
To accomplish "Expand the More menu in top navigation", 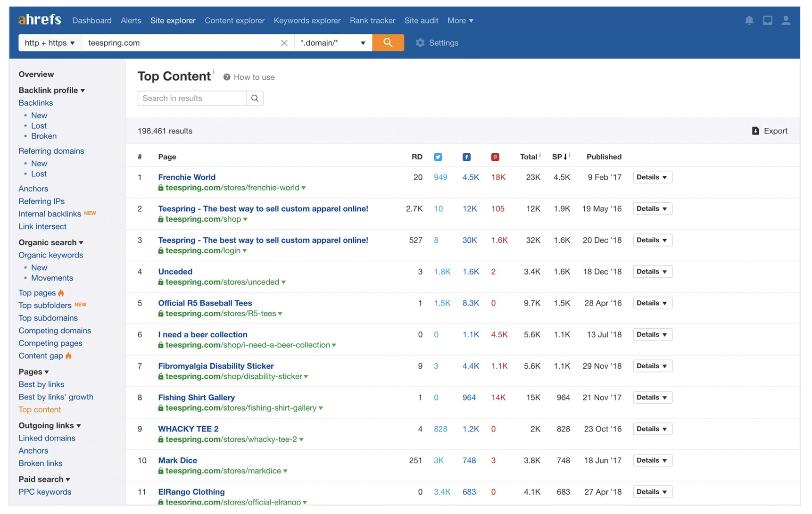I will [x=460, y=21].
